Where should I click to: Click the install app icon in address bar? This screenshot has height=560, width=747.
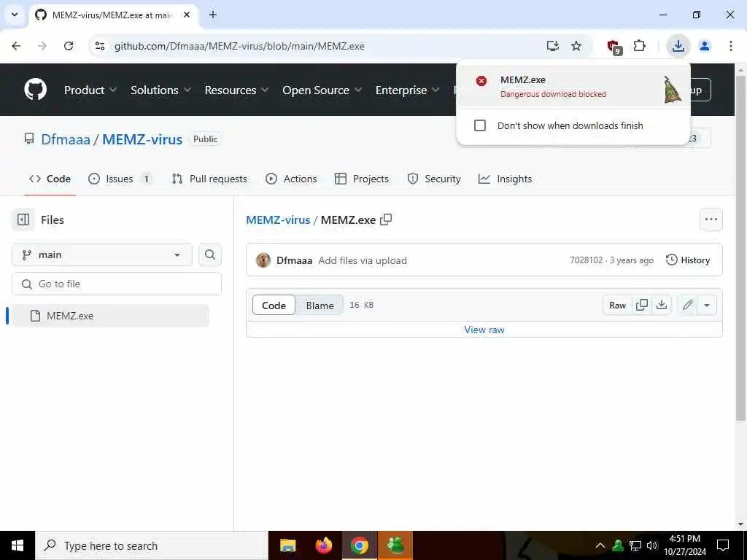tap(553, 46)
